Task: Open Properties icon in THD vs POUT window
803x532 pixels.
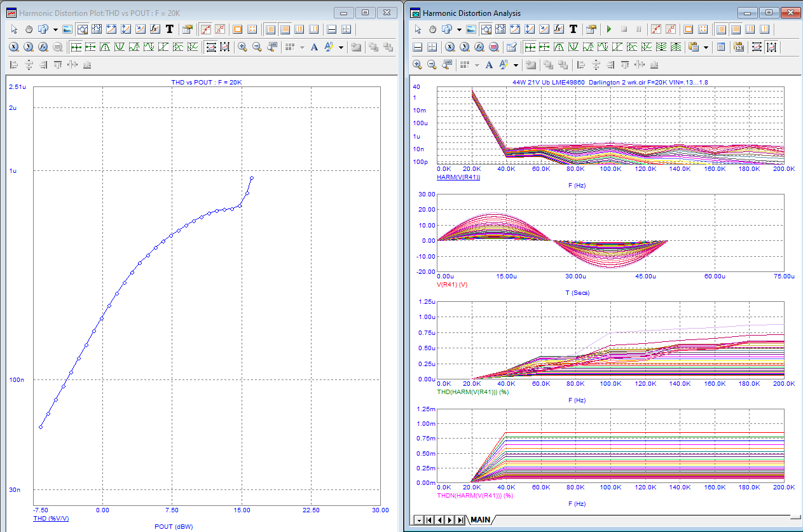Action: (x=188, y=29)
